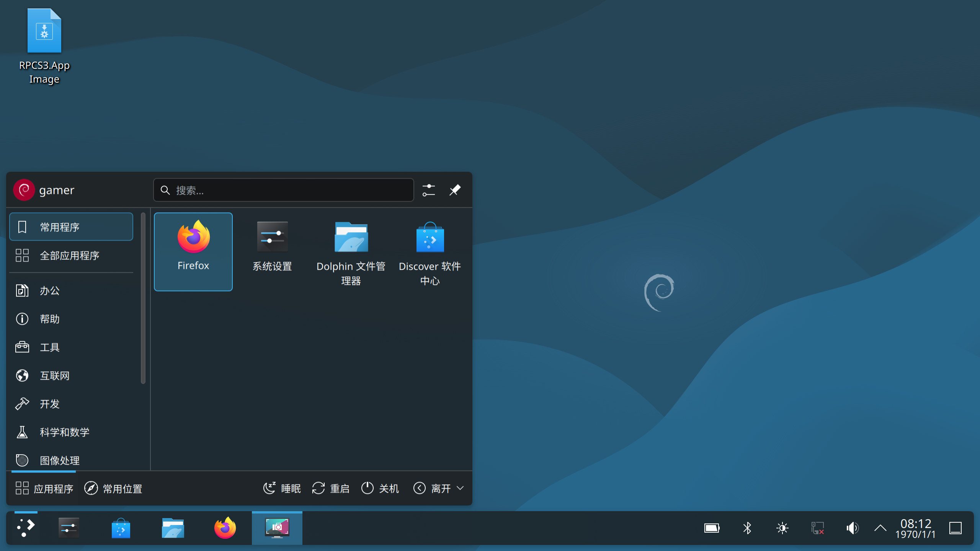This screenshot has width=980, height=551.
Task: Click 重启 to restart the system
Action: 331,488
